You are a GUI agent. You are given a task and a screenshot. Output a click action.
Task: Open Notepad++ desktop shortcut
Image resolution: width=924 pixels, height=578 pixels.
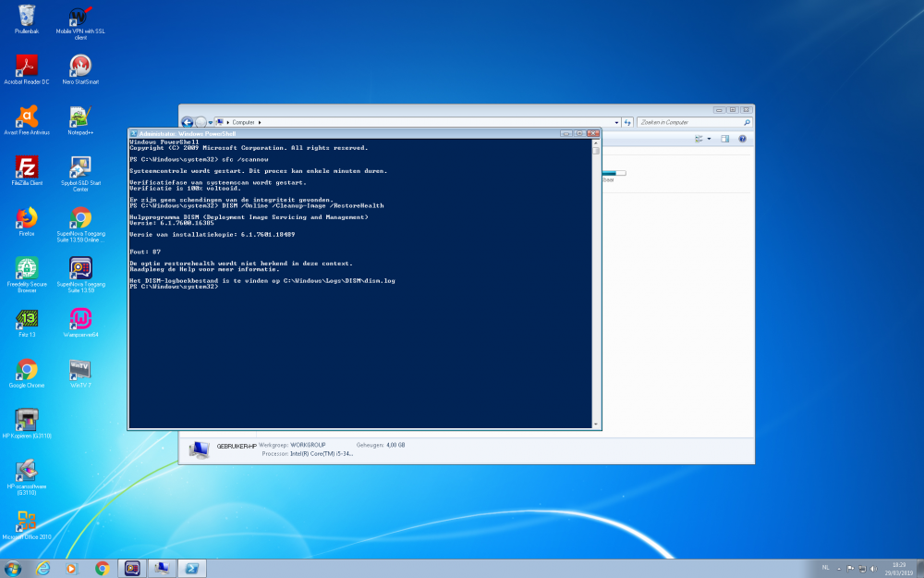80,117
